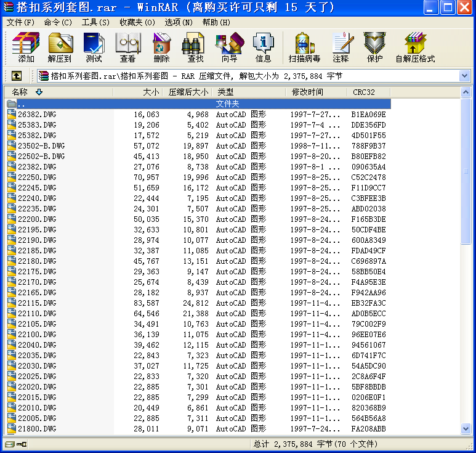Select file 22030.DWG
476x453 pixels.
(x=37, y=366)
